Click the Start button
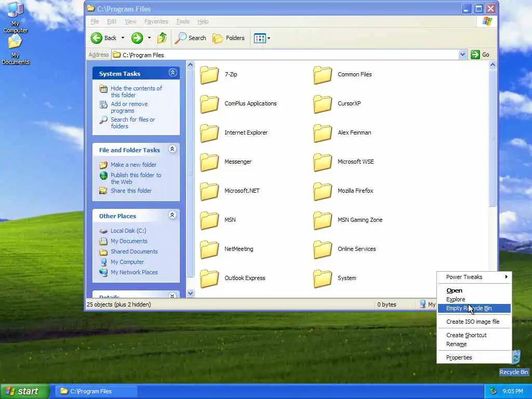Image resolution: width=532 pixels, height=399 pixels. coord(24,391)
